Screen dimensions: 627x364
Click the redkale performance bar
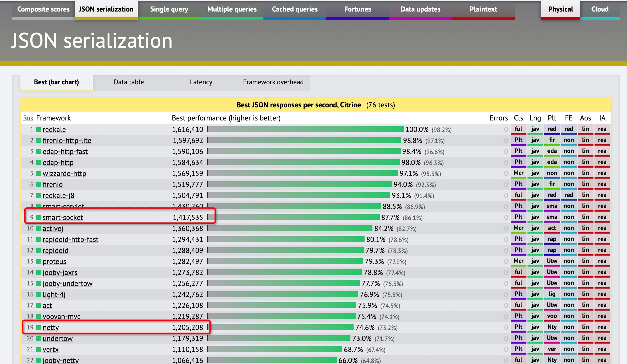pos(306,129)
